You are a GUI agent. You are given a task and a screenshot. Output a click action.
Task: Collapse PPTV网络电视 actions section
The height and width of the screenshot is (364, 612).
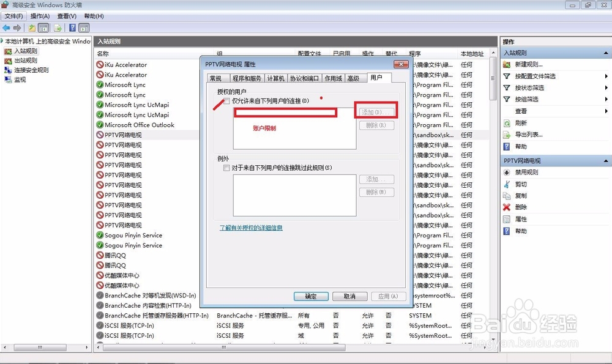(x=606, y=161)
